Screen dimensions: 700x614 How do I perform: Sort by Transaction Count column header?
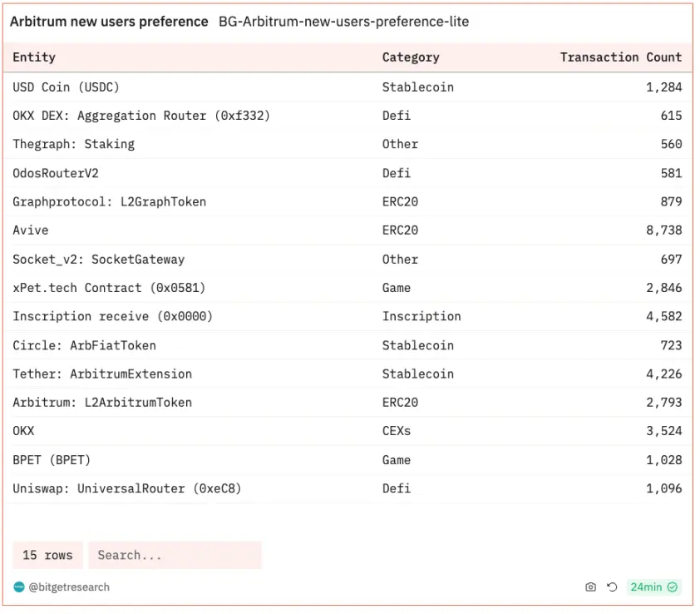[x=620, y=57]
